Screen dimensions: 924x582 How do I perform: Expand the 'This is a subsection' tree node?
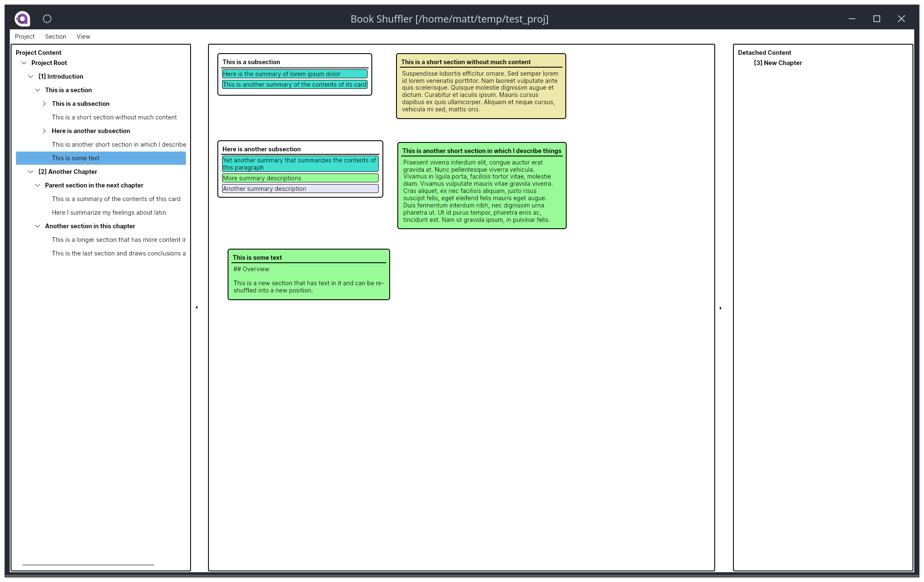click(x=44, y=104)
